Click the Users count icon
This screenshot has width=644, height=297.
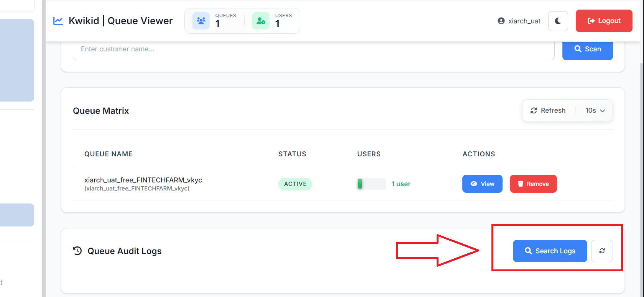point(261,21)
